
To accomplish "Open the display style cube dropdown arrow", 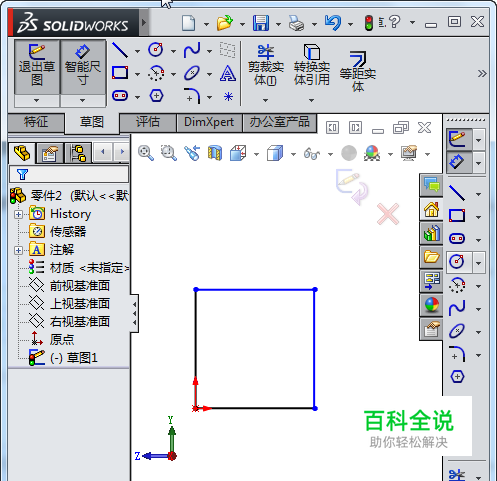I will [293, 154].
